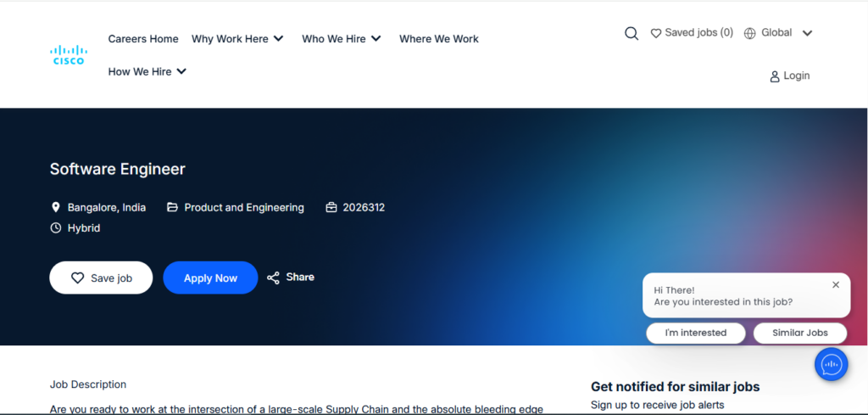
Task: Click the Sign up to receive job alerts text
Action: [657, 405]
